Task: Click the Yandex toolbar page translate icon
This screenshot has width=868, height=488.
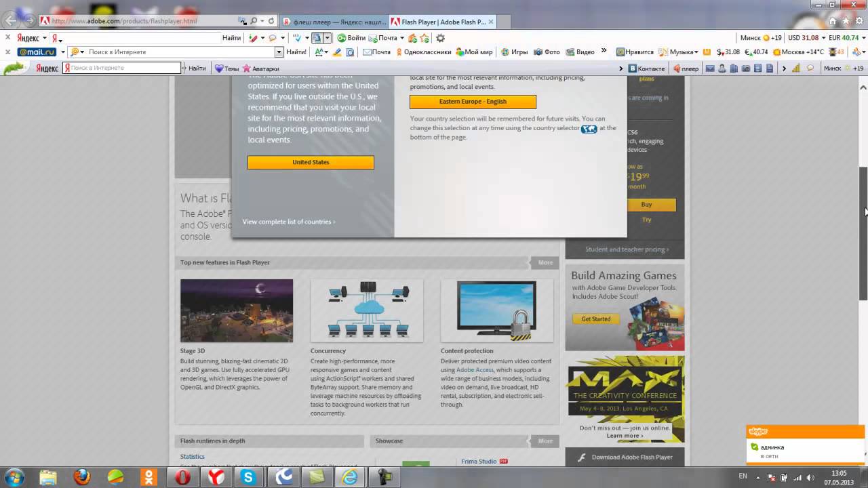Action: tap(317, 38)
